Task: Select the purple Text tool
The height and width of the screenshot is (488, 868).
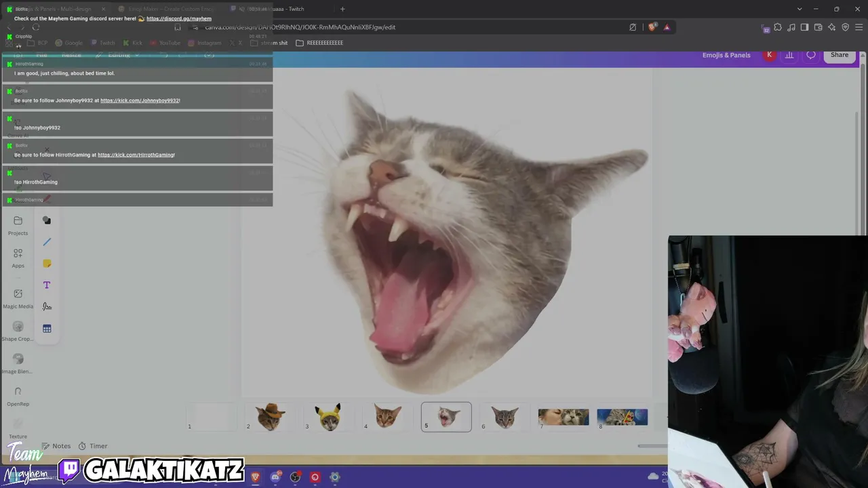Action: tap(47, 285)
